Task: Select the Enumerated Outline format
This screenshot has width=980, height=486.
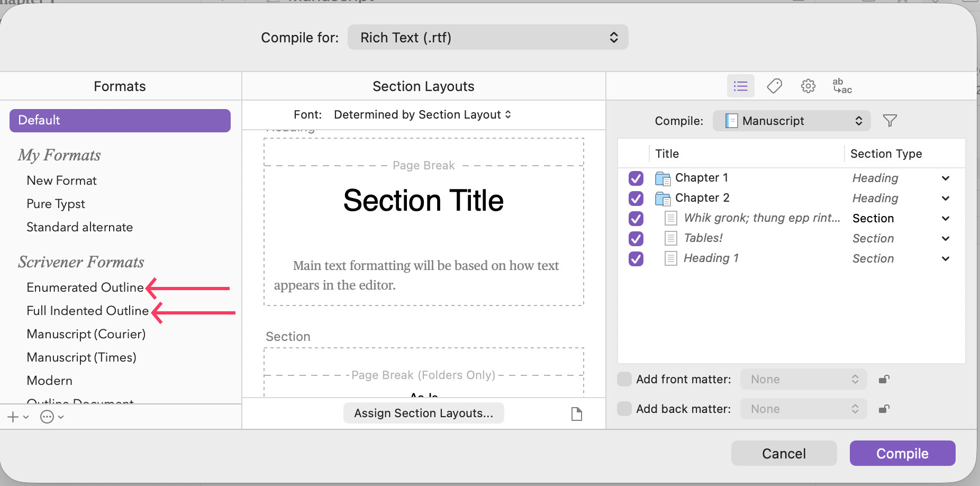Action: 85,287
